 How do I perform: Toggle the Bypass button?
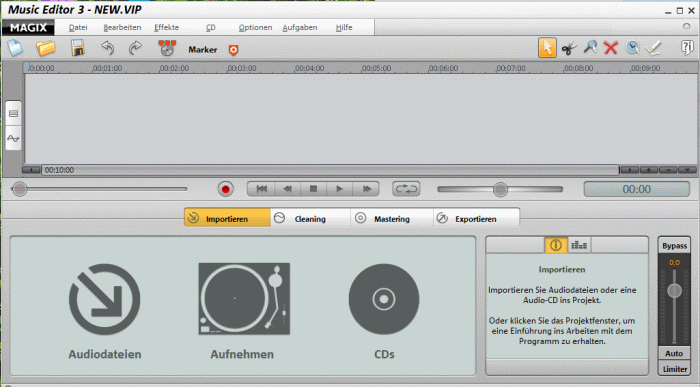(674, 246)
